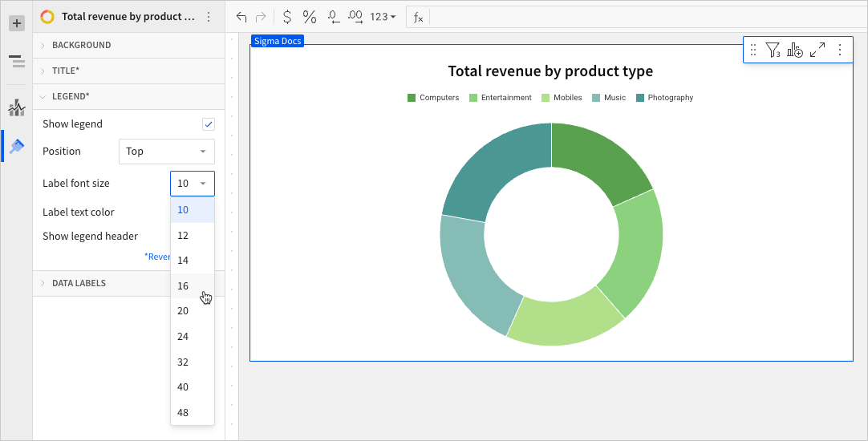This screenshot has height=441, width=868.
Task: Click the decrease decimal places icon
Action: [x=333, y=17]
